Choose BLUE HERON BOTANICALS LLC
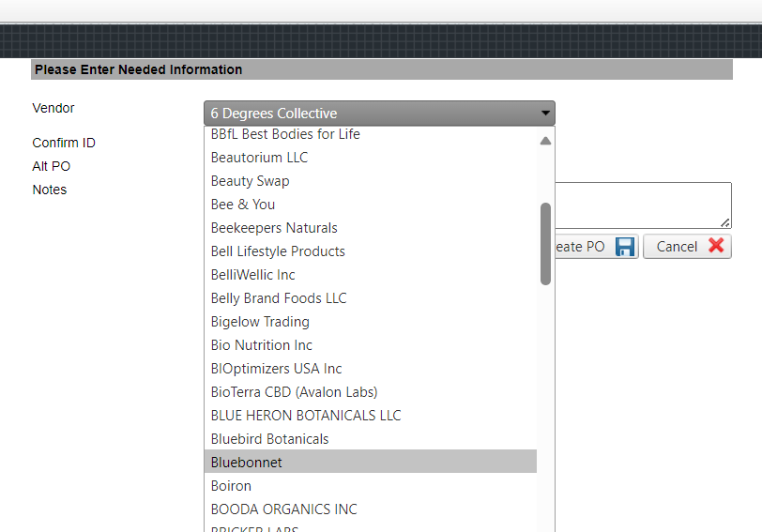The image size is (762, 532). (371, 416)
